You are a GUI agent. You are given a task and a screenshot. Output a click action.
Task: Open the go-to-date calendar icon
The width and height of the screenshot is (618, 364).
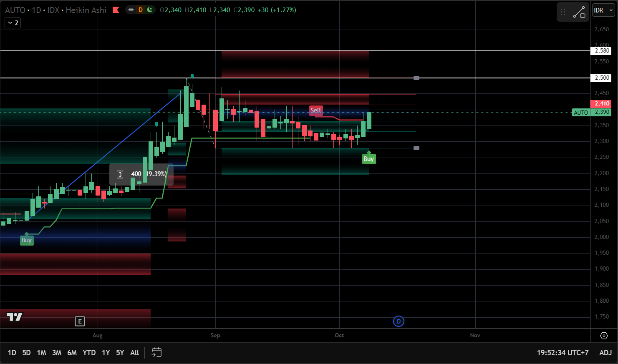click(x=156, y=353)
